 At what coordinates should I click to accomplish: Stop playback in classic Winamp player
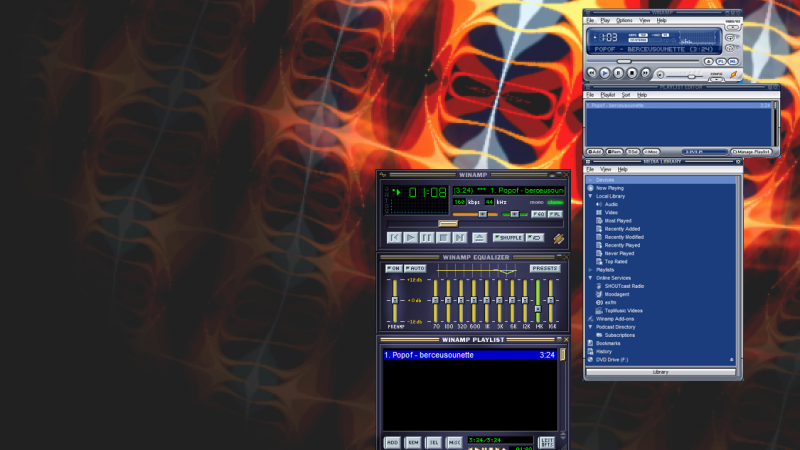click(x=443, y=238)
